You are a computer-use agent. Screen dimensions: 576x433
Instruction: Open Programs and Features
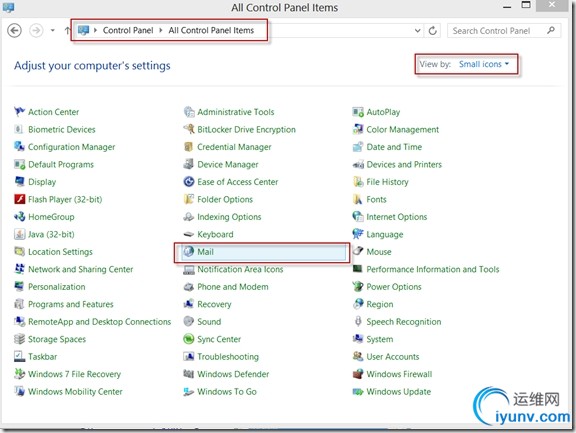click(71, 304)
